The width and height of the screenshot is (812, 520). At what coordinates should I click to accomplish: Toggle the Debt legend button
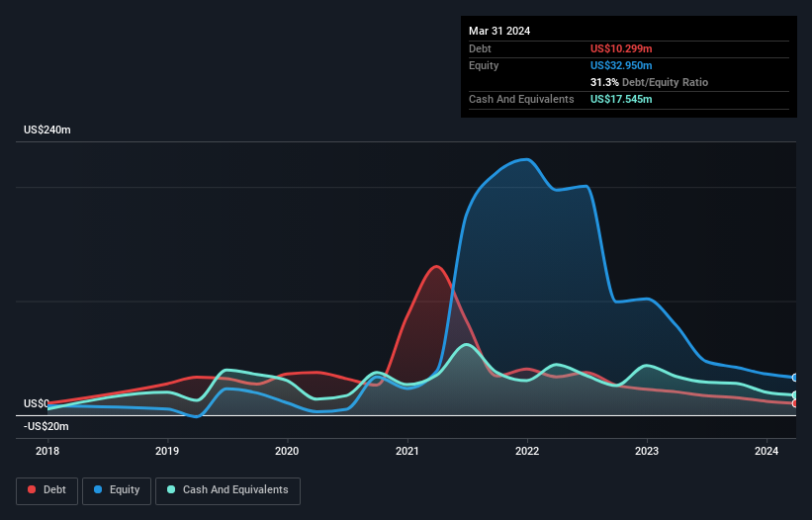click(x=47, y=490)
